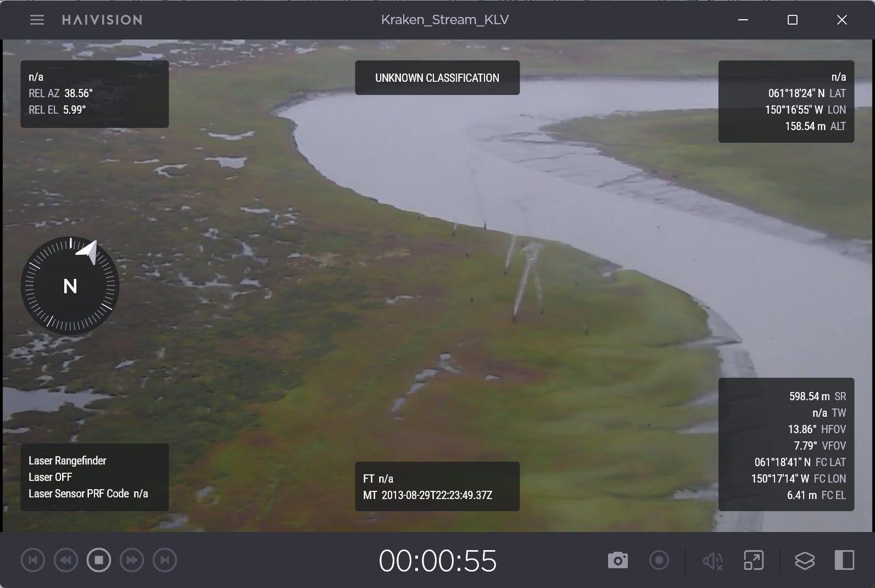Skip to next track button
Viewport: 875px width, 588px height.
click(165, 561)
